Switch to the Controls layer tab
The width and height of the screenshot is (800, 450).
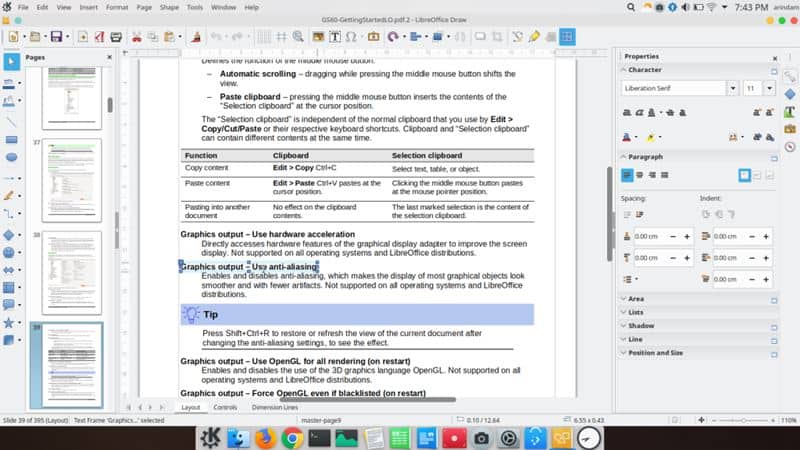click(x=225, y=408)
